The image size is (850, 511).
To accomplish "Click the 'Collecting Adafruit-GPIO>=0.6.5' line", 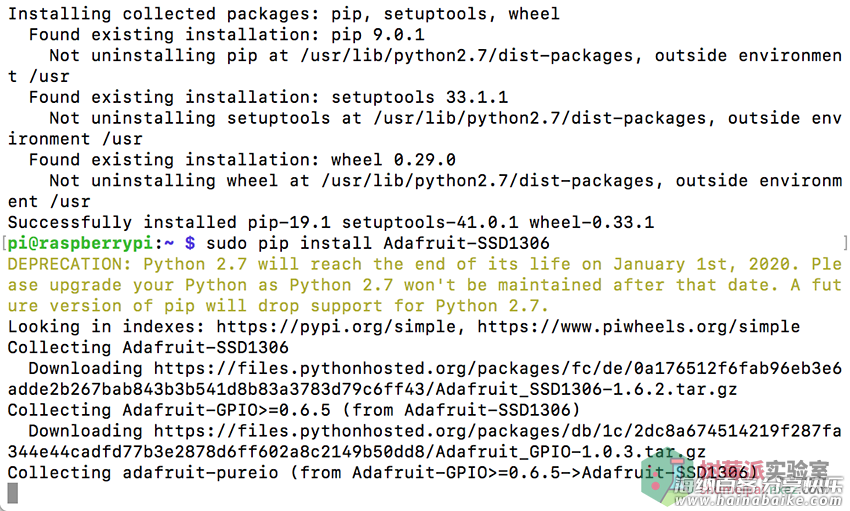I will (x=293, y=410).
